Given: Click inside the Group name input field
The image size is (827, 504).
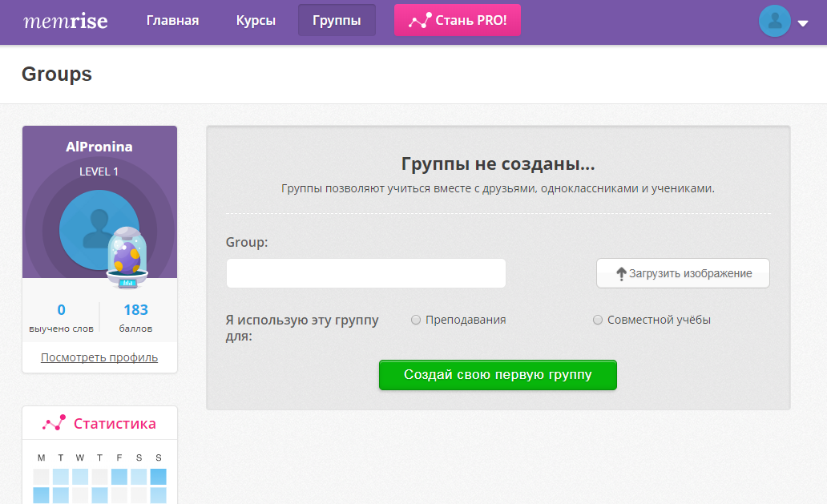Looking at the screenshot, I should coord(365,272).
